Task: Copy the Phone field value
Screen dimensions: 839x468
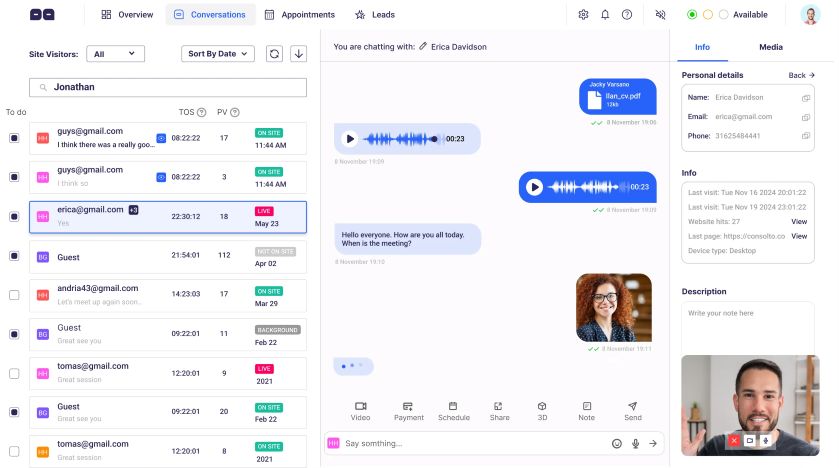Action: pos(806,136)
